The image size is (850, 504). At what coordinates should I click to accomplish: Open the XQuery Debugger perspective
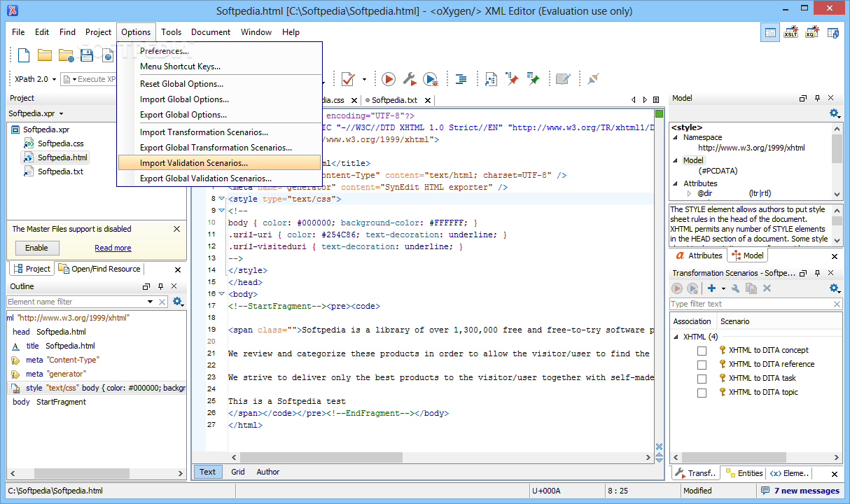tap(812, 32)
